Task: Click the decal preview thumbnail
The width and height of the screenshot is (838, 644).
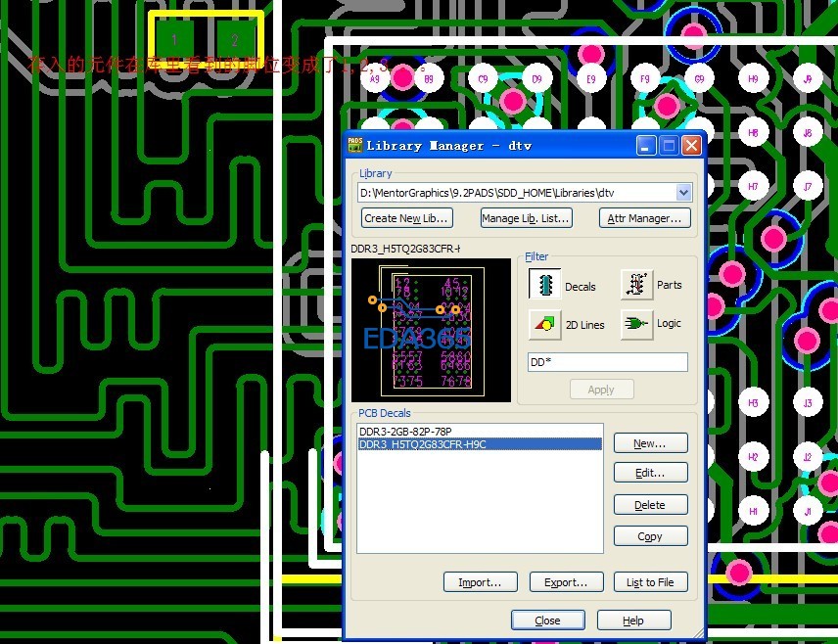Action: click(x=431, y=330)
